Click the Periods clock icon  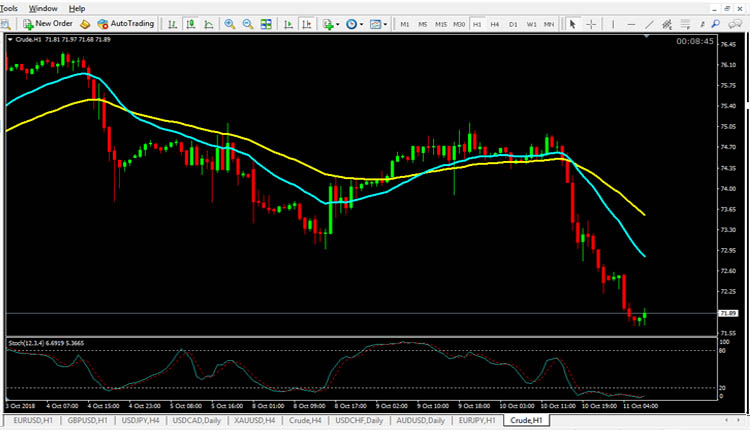pyautogui.click(x=352, y=24)
